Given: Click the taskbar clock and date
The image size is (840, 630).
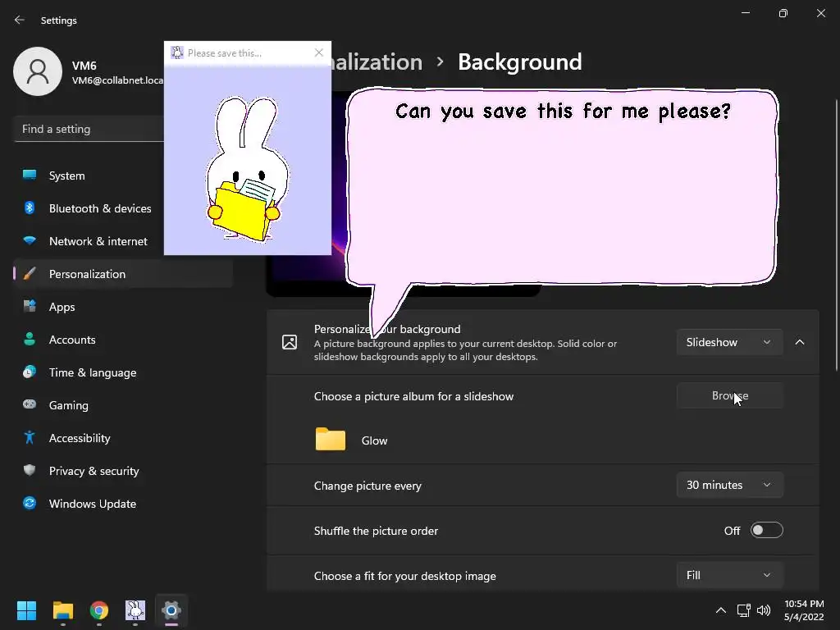Looking at the screenshot, I should pos(804,609).
